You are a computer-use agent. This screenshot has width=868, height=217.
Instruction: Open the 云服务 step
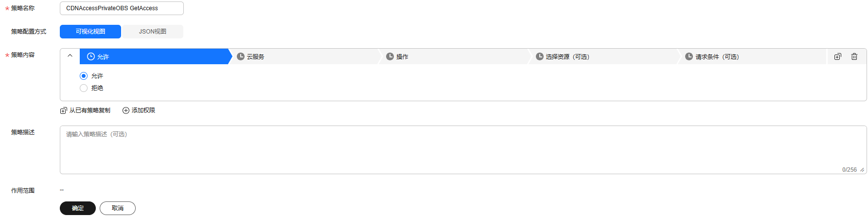(x=305, y=56)
